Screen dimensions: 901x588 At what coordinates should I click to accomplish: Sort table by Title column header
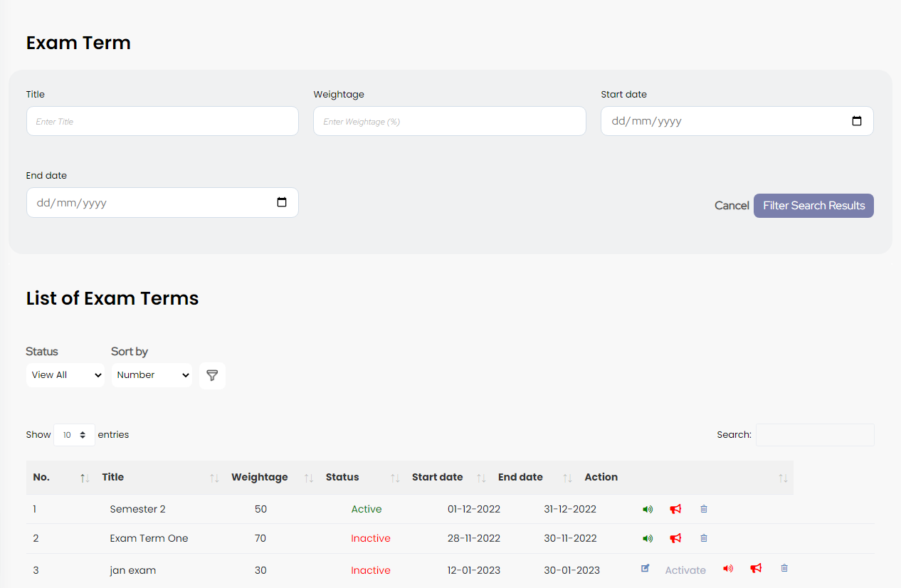click(113, 478)
